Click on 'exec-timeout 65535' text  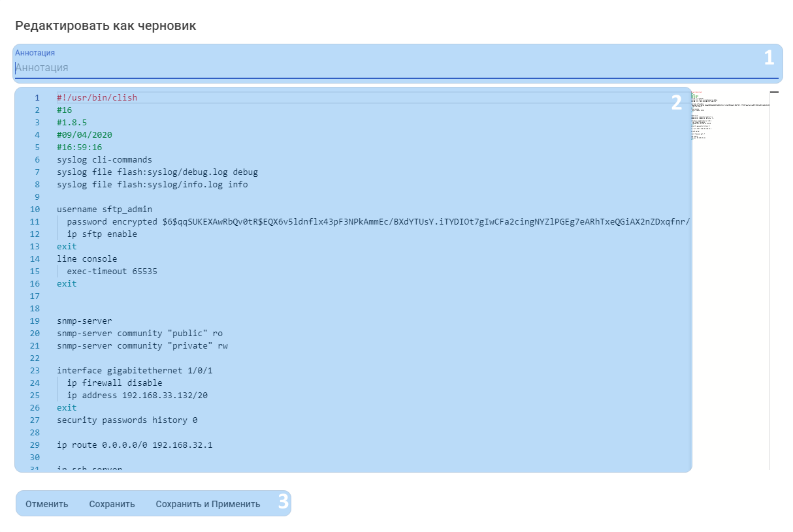coord(112,272)
